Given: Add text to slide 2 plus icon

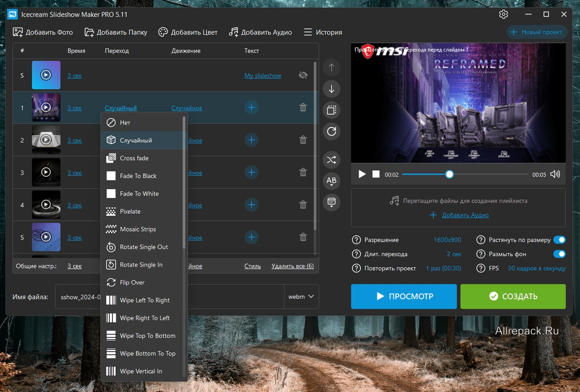Looking at the screenshot, I should click(251, 140).
